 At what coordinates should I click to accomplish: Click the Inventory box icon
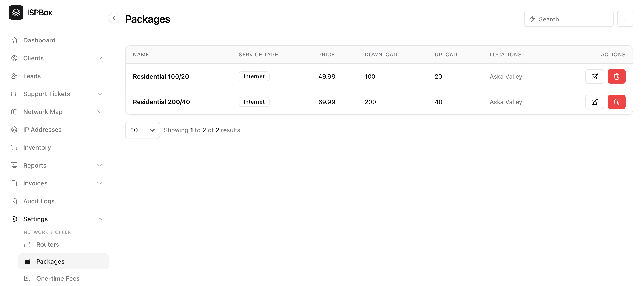pos(14,147)
